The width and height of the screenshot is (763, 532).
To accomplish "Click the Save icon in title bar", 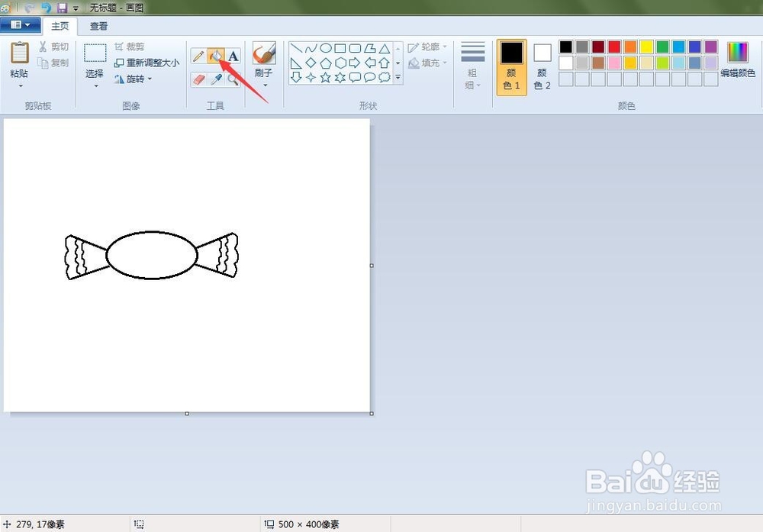I will tap(63, 8).
